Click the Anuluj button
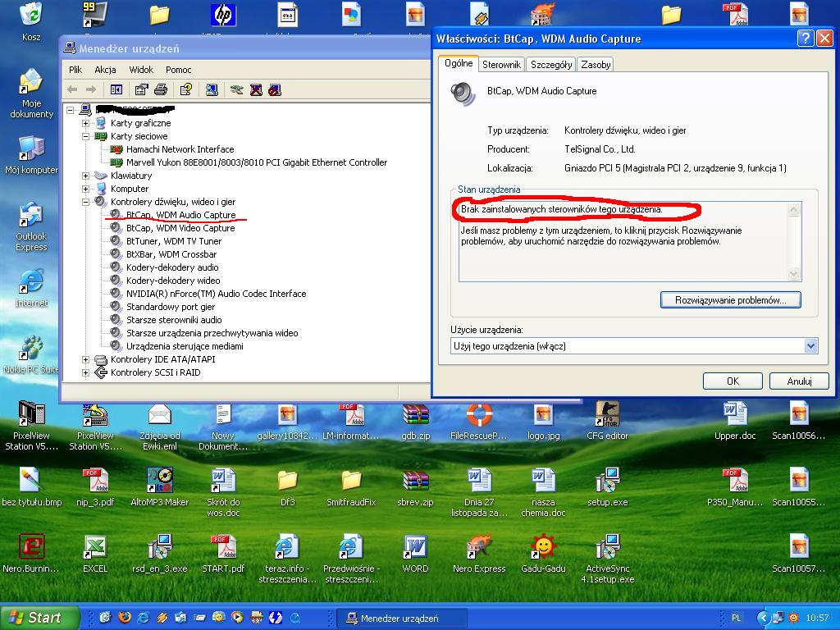 (799, 381)
